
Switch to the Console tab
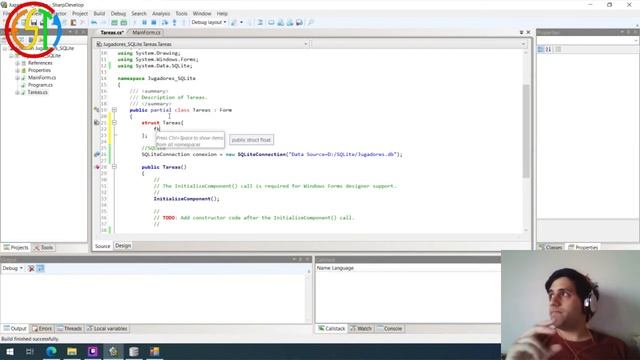tap(390, 329)
